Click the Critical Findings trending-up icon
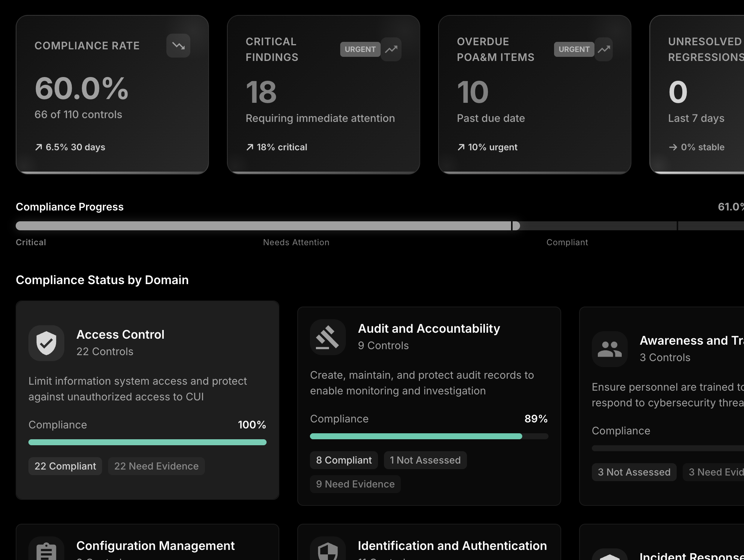This screenshot has height=560, width=744. [391, 49]
